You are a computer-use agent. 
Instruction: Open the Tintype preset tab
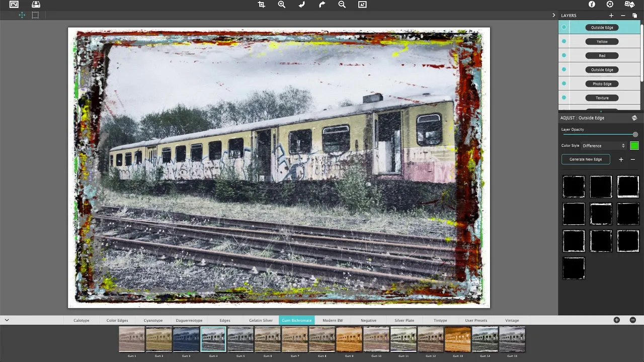point(440,320)
